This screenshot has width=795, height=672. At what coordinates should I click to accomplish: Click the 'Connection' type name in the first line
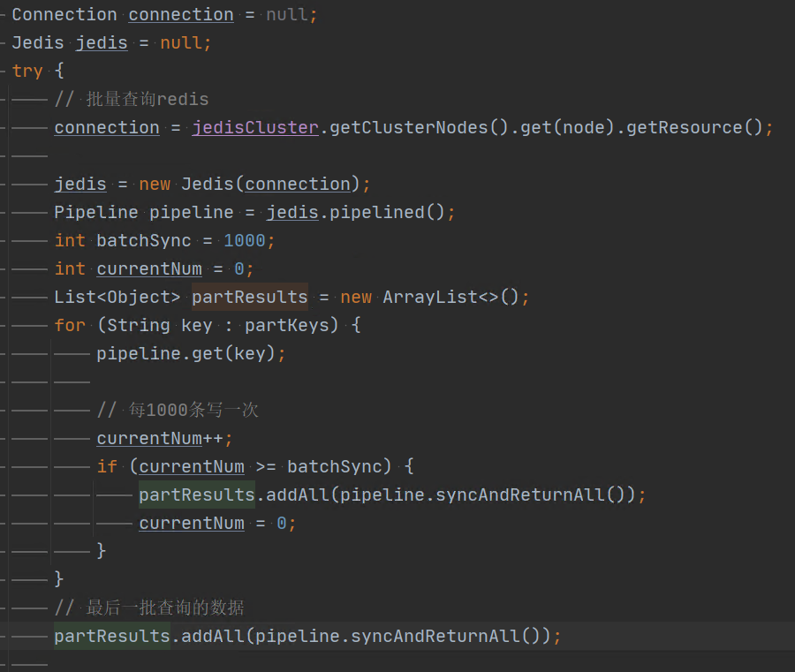click(64, 15)
